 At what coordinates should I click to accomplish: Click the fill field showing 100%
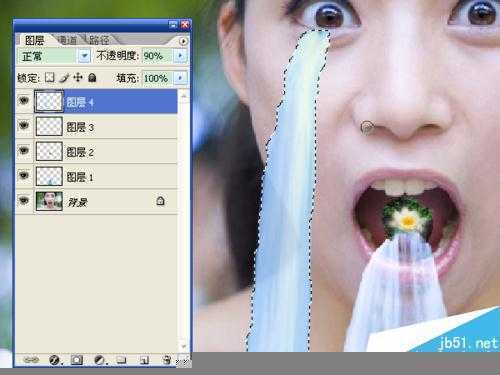157,78
